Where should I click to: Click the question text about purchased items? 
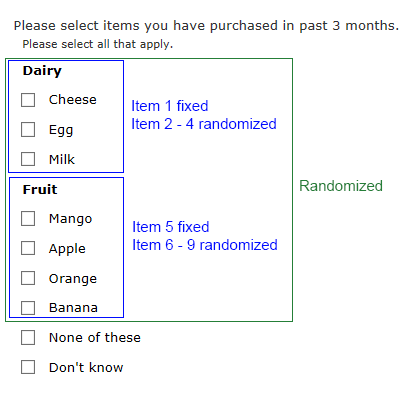pyautogui.click(x=206, y=26)
